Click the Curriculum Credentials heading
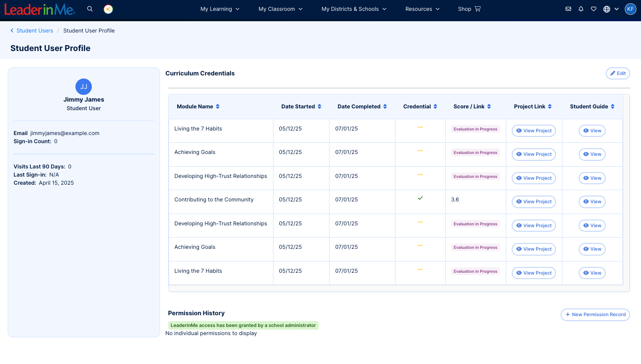641x364 pixels. click(x=200, y=73)
